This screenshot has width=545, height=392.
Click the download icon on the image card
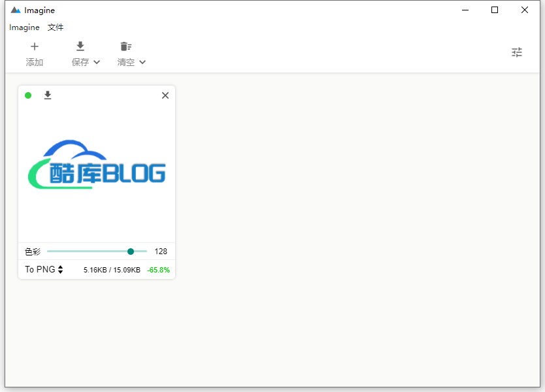pos(48,95)
